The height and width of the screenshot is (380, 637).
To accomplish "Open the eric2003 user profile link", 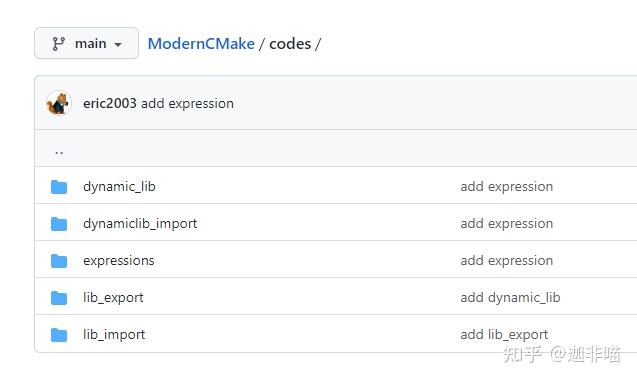I will point(110,103).
